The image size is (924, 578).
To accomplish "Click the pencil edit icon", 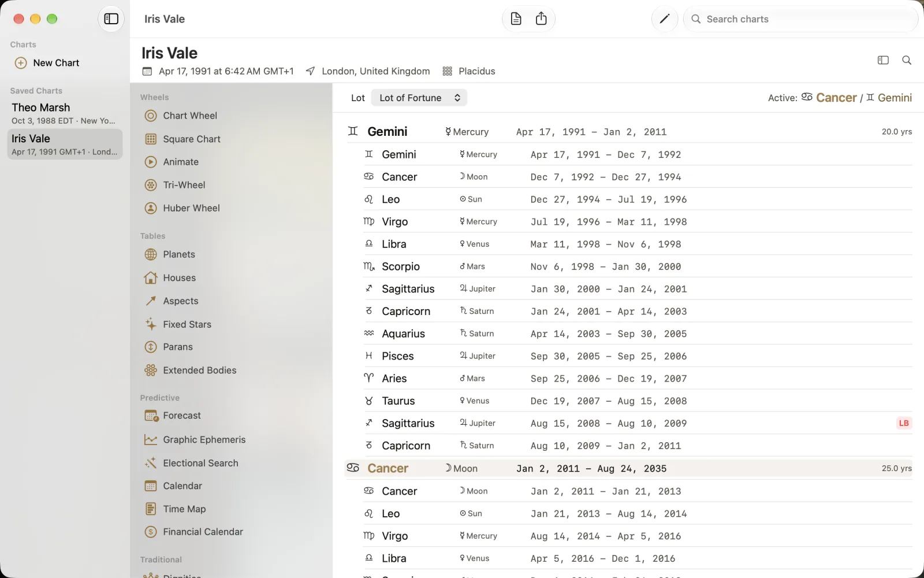I will (664, 19).
